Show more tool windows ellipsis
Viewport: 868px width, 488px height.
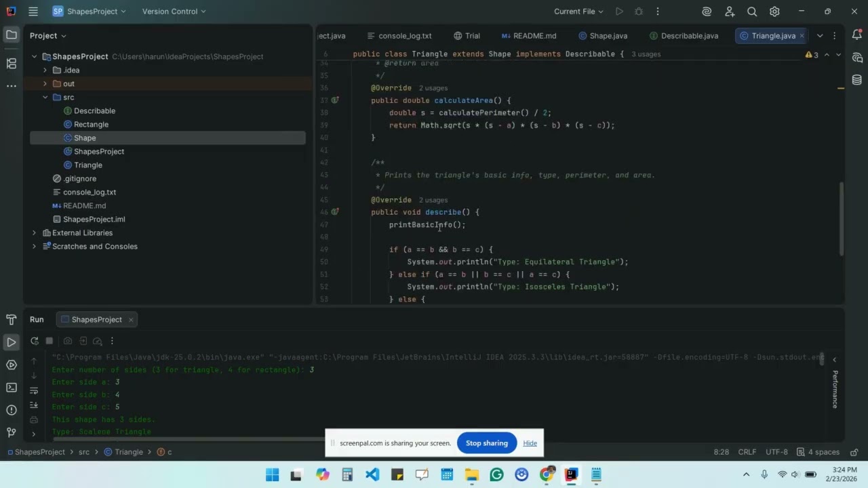[x=11, y=86]
